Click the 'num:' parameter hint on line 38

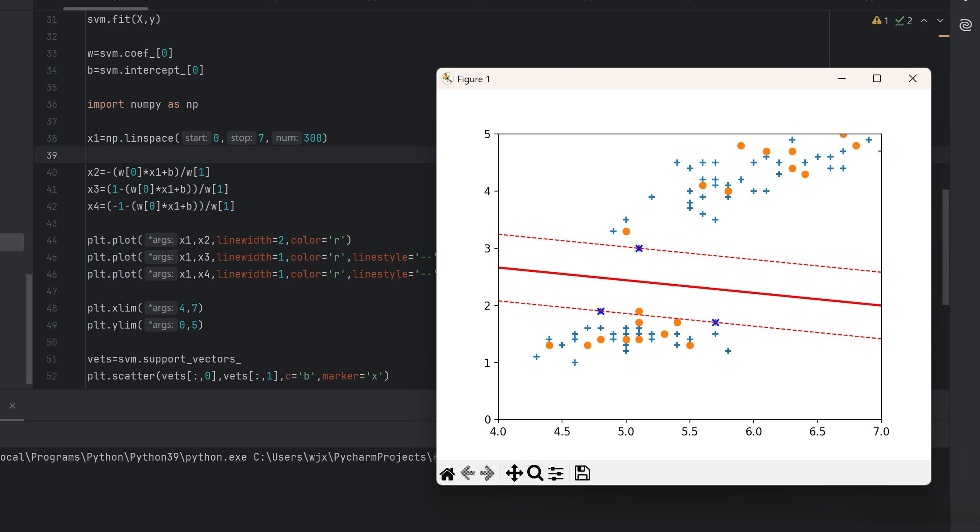(287, 138)
